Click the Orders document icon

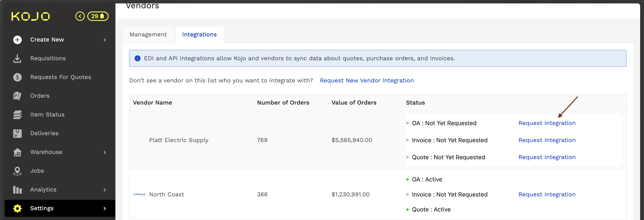tap(17, 96)
